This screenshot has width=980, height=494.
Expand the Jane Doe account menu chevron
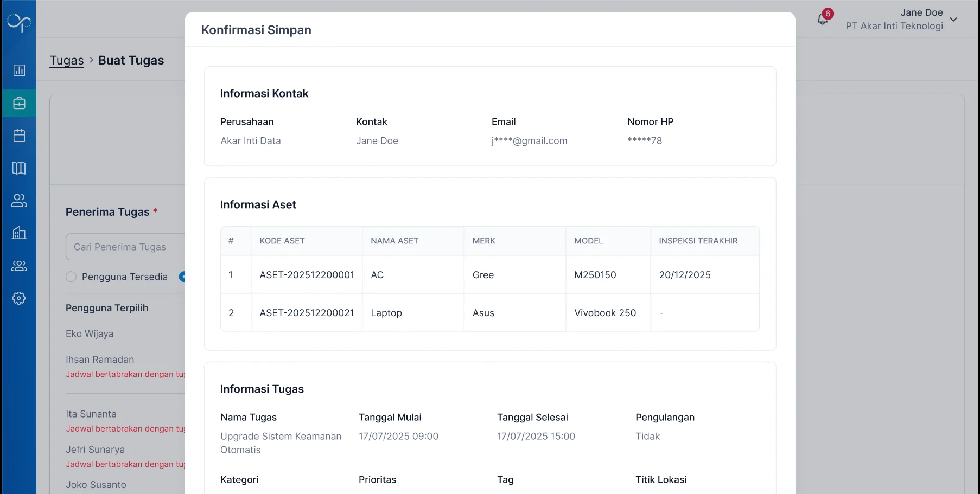[x=953, y=20]
